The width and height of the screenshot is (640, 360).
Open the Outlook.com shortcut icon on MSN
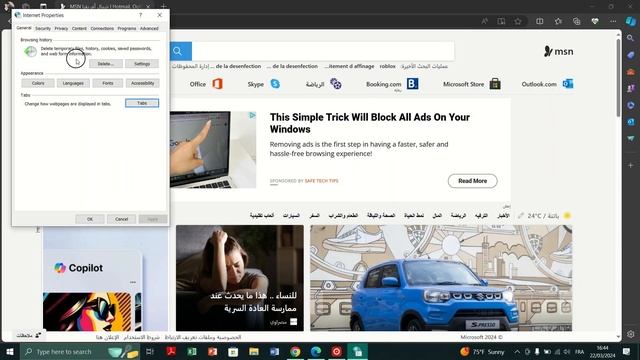[568, 84]
